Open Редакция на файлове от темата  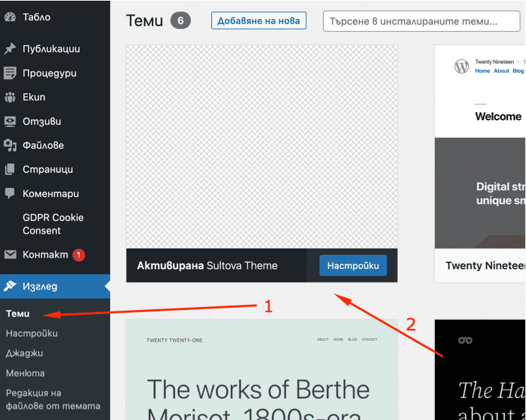pyautogui.click(x=53, y=400)
